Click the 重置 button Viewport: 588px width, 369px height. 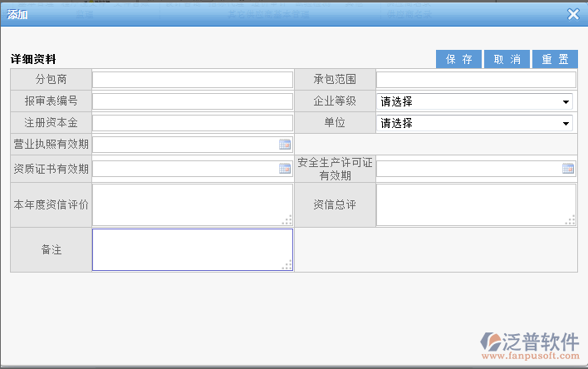[555, 59]
